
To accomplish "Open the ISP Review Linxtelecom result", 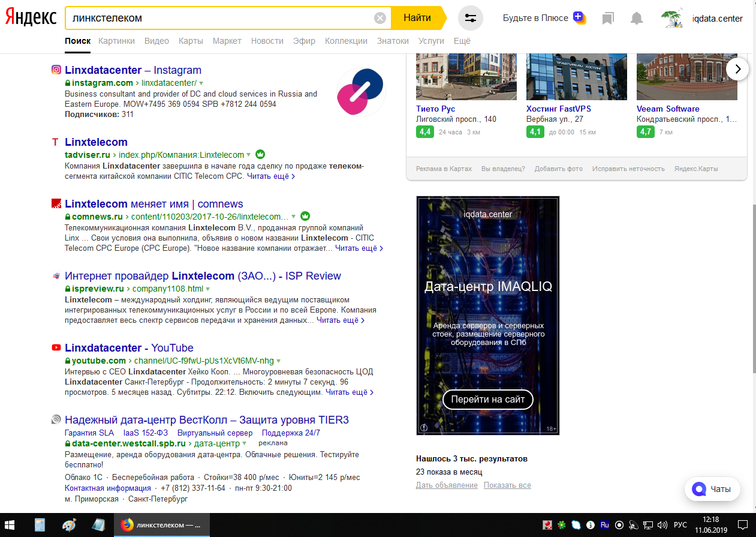I will click(x=203, y=276).
